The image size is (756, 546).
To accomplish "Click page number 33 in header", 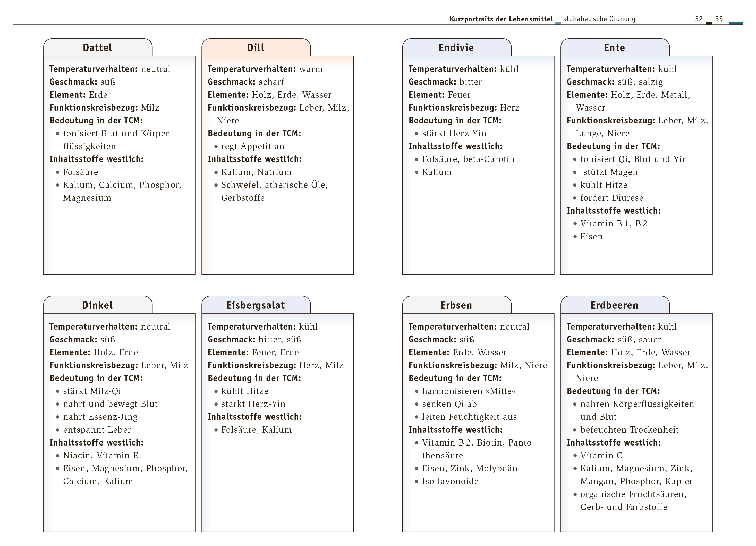I will (719, 19).
